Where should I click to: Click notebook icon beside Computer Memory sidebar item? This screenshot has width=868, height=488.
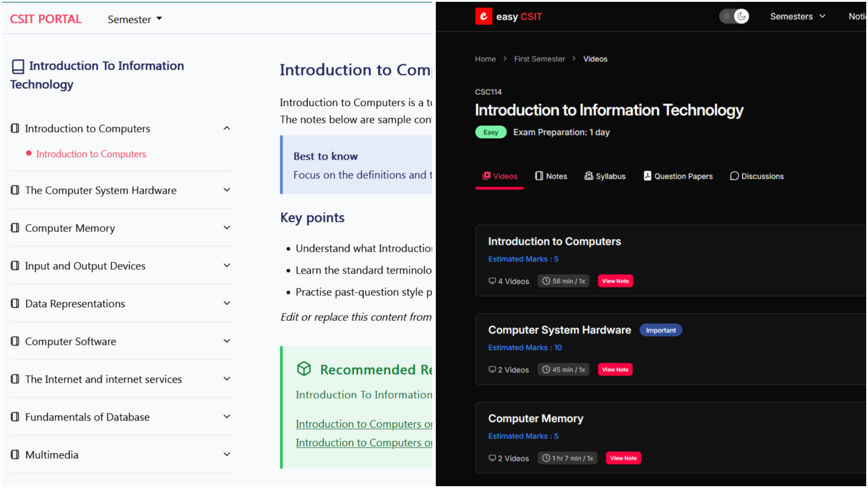(x=15, y=228)
